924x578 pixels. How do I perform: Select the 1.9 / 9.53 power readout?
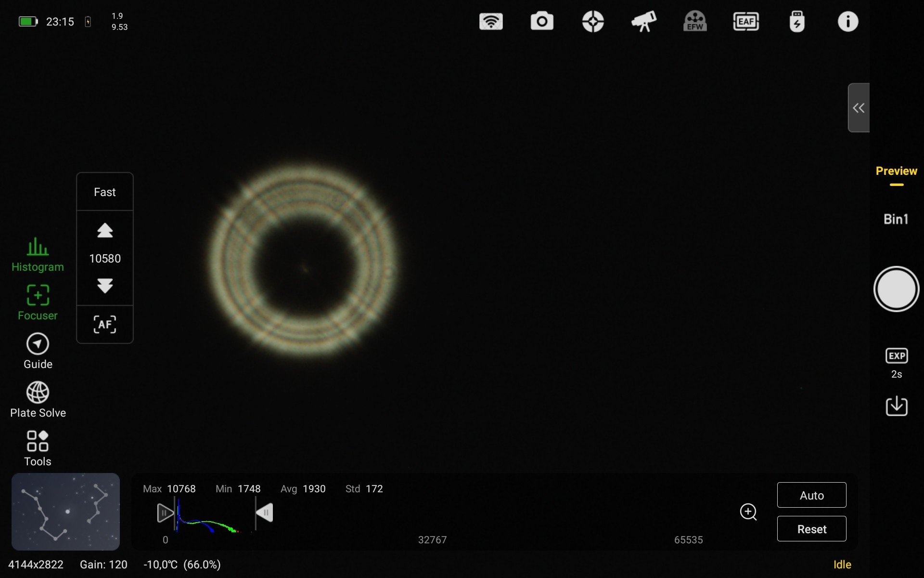[x=119, y=22]
